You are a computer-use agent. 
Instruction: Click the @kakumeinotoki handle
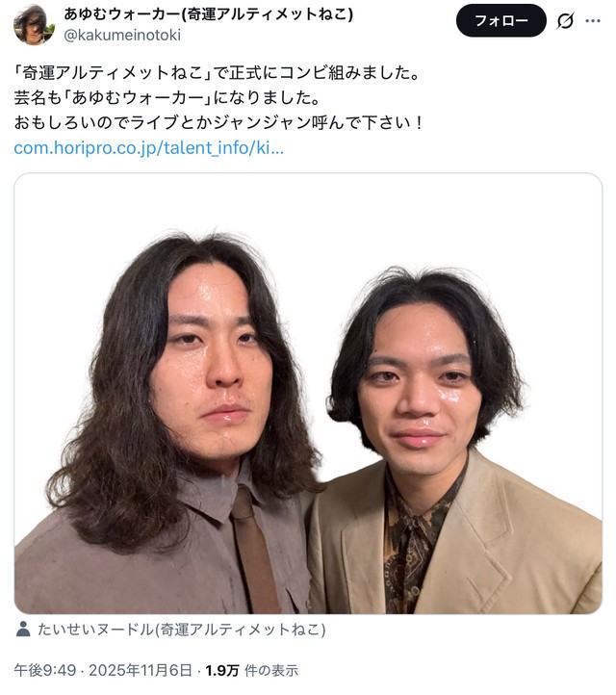(x=122, y=35)
